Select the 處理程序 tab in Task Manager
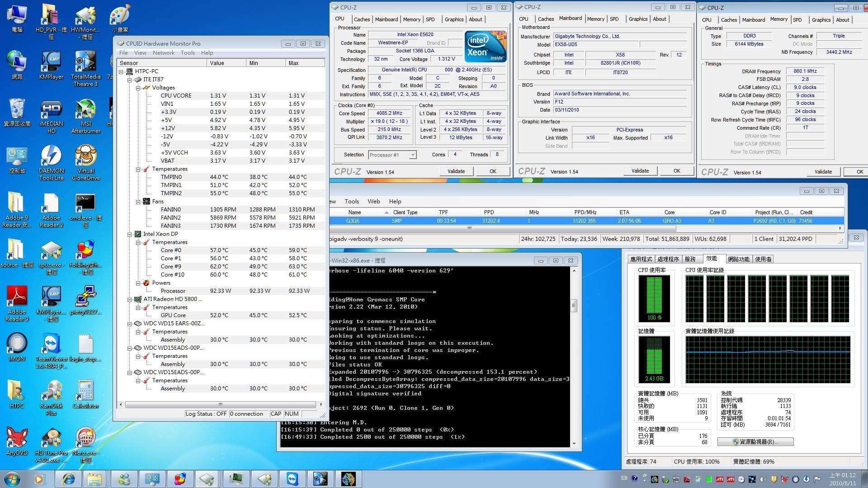868x488 pixels. coord(668,259)
